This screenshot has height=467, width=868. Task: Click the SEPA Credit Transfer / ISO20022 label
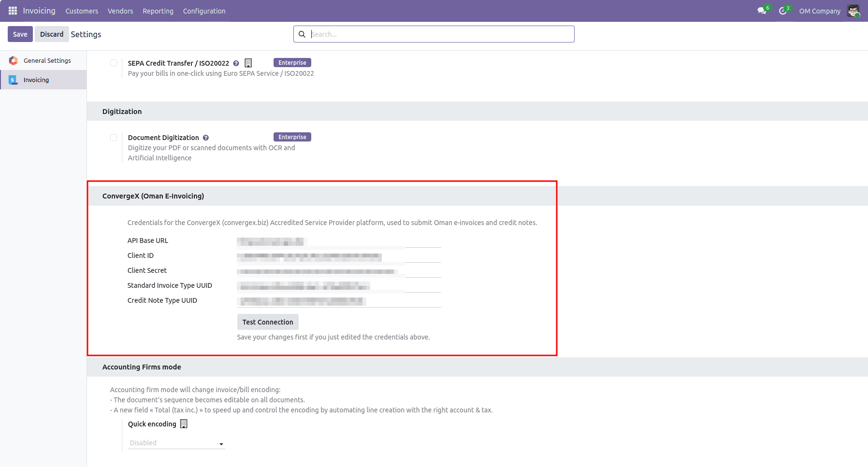[178, 63]
